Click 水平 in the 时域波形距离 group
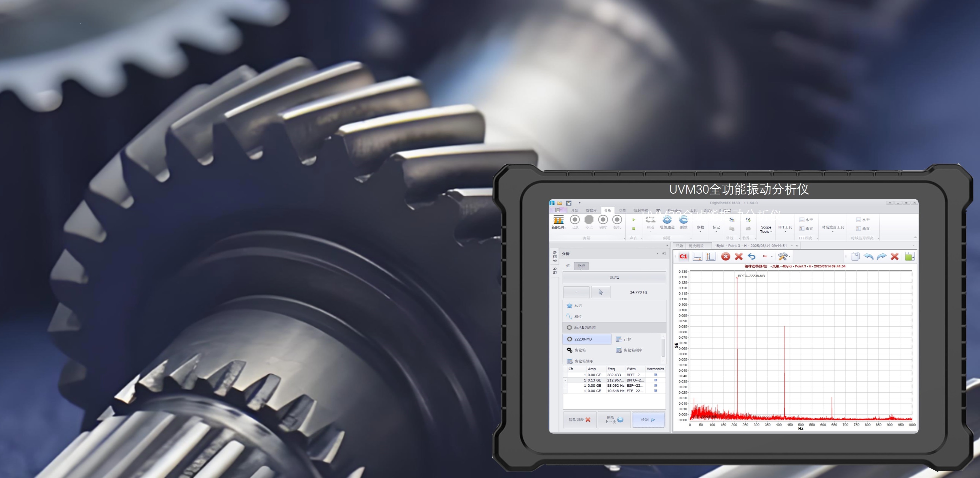 863,220
